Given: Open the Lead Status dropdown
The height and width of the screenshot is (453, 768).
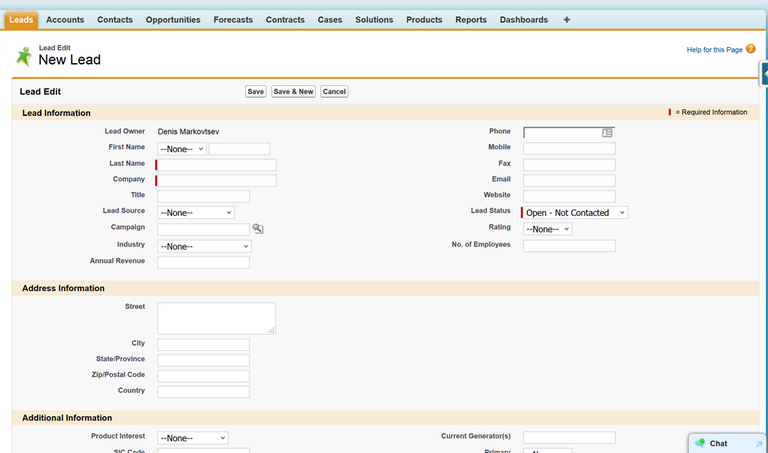Looking at the screenshot, I should coord(575,213).
